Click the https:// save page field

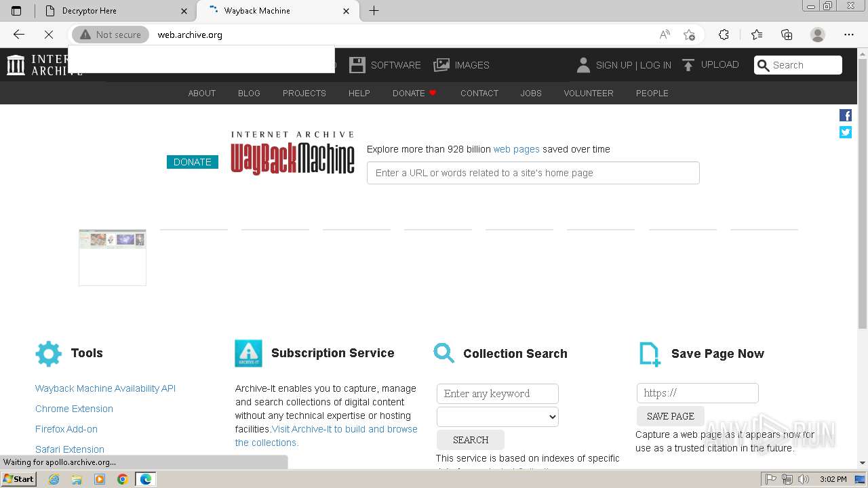coord(698,393)
